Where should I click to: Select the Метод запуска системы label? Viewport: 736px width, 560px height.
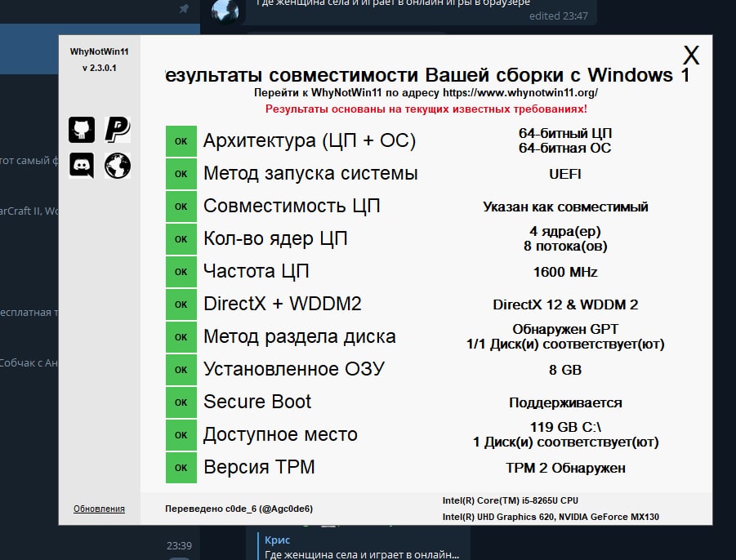tap(310, 174)
